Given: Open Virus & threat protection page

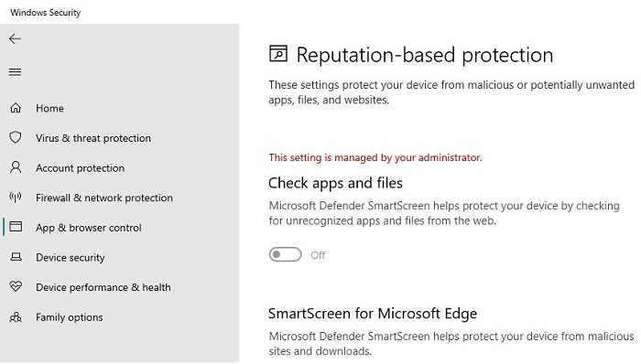Looking at the screenshot, I should [x=93, y=138].
